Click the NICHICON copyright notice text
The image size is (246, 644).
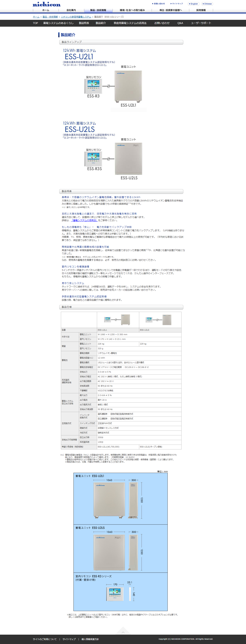point(186,639)
